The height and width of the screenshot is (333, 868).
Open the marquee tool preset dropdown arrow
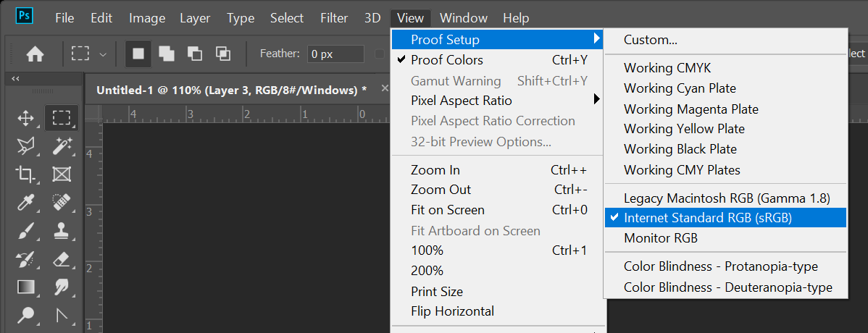pos(103,54)
